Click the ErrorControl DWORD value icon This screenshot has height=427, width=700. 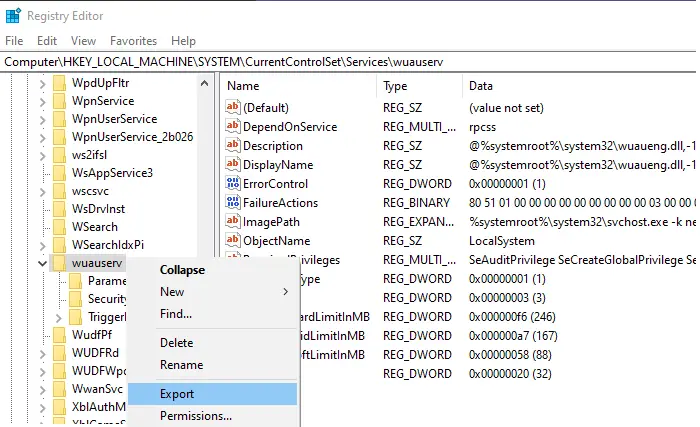233,183
